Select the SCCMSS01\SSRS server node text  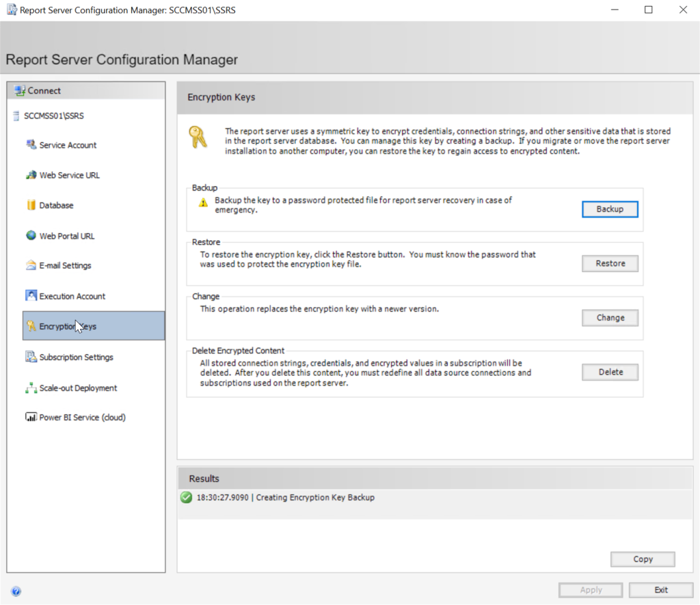53,116
